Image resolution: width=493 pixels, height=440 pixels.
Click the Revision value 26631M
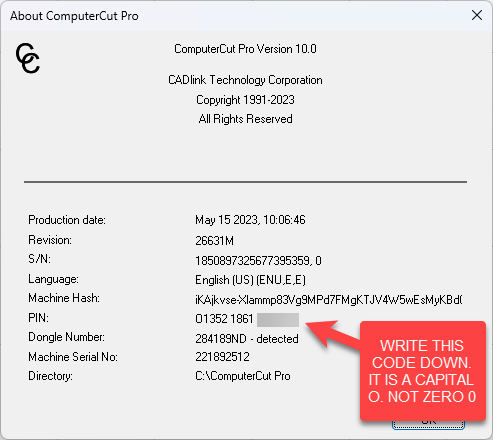coord(214,241)
